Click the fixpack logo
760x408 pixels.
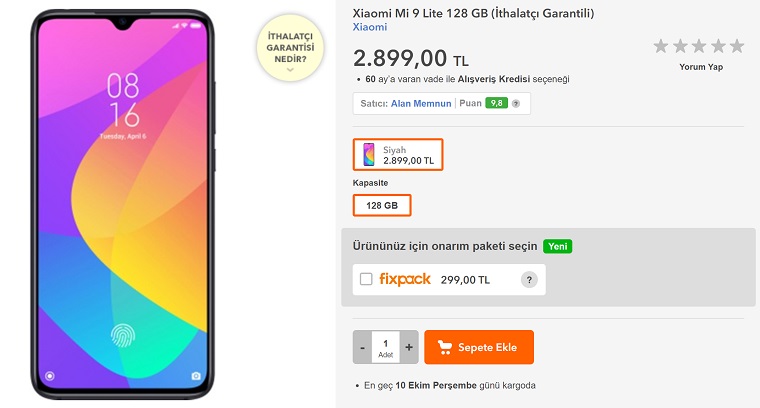pos(405,279)
